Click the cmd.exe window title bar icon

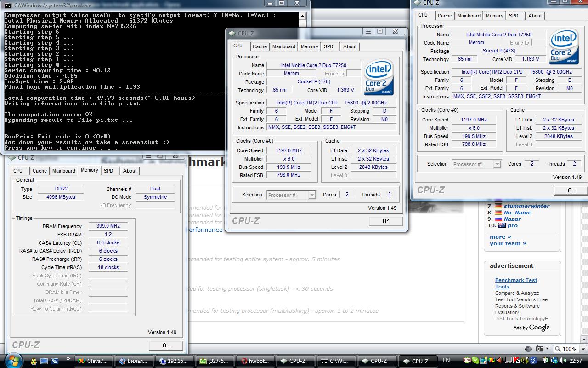pyautogui.click(x=8, y=5)
